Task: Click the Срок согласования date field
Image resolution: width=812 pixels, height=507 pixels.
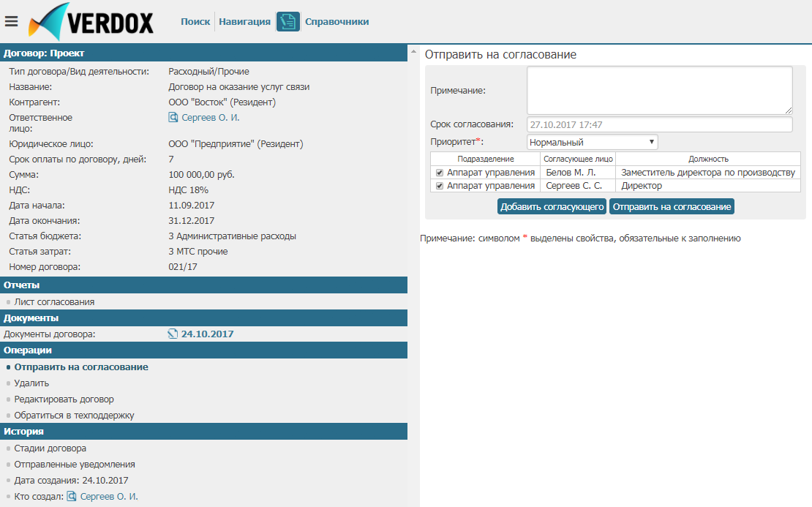Action: (x=660, y=124)
